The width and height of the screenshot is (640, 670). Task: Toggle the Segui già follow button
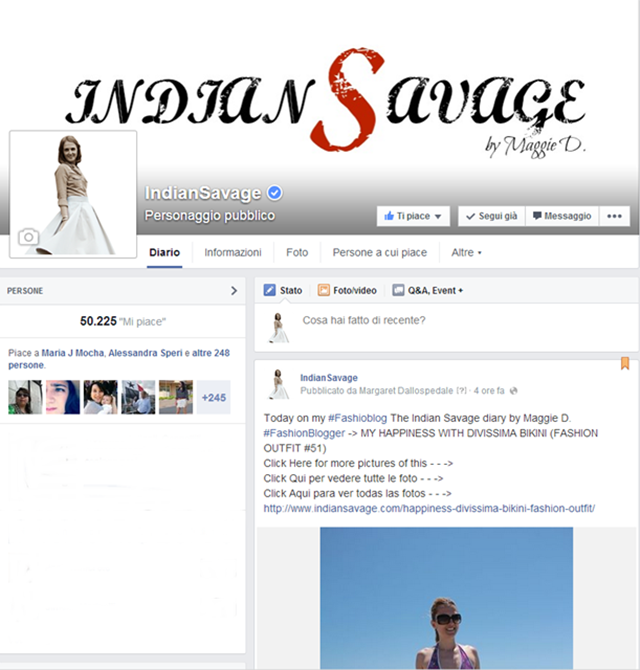[492, 216]
